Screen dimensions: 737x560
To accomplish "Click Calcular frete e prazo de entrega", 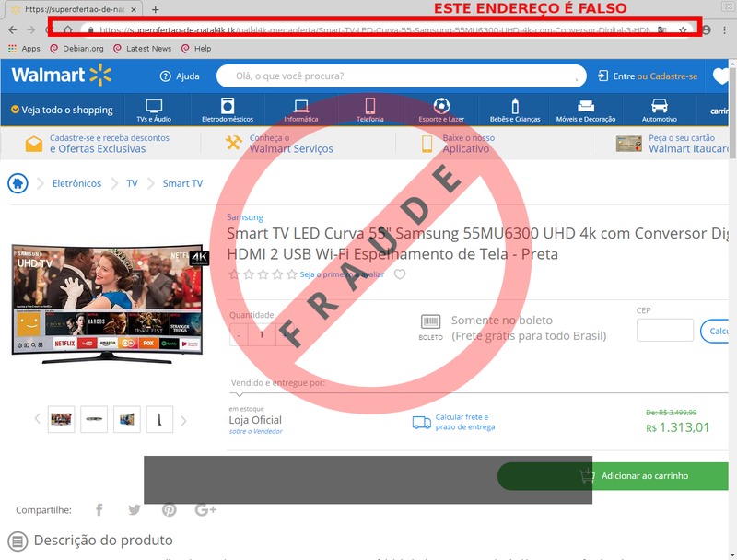I will 454,422.
